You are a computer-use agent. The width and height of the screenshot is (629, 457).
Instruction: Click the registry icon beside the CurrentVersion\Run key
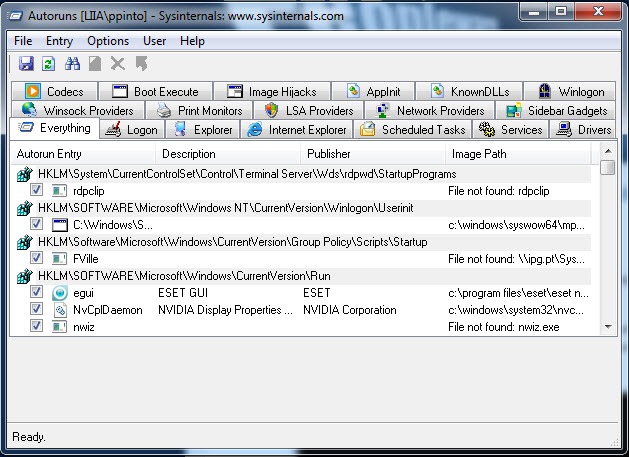tap(24, 276)
